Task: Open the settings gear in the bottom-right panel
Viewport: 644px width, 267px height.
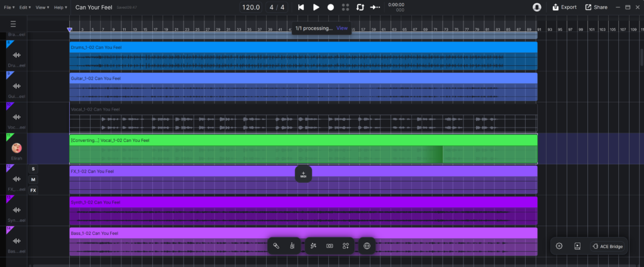Action: pyautogui.click(x=559, y=246)
